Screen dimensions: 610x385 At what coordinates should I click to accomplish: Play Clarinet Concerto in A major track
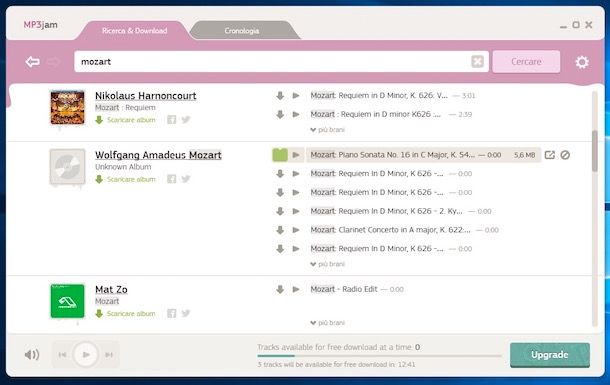296,230
